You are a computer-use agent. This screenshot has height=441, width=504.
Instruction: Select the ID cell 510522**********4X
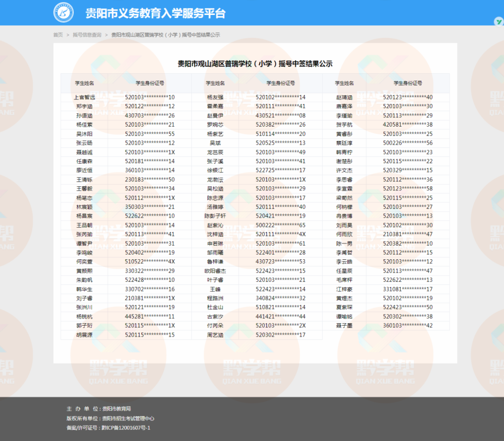pos(150,262)
